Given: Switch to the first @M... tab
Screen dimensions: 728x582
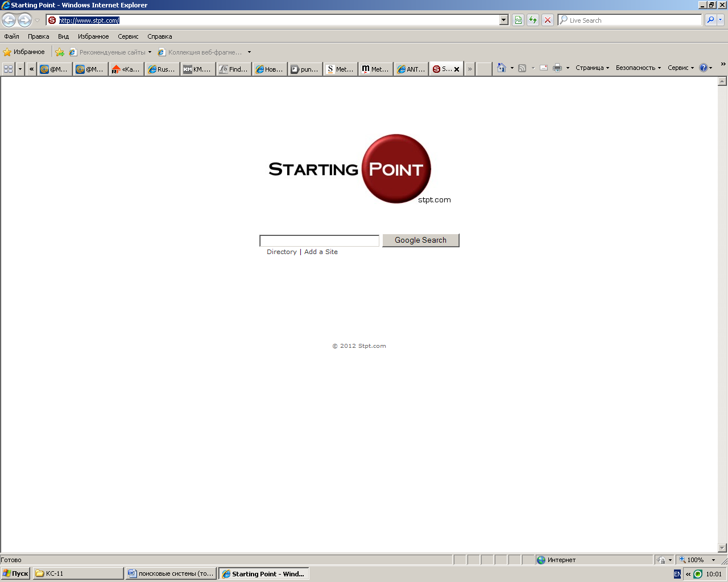Looking at the screenshot, I should click(55, 69).
